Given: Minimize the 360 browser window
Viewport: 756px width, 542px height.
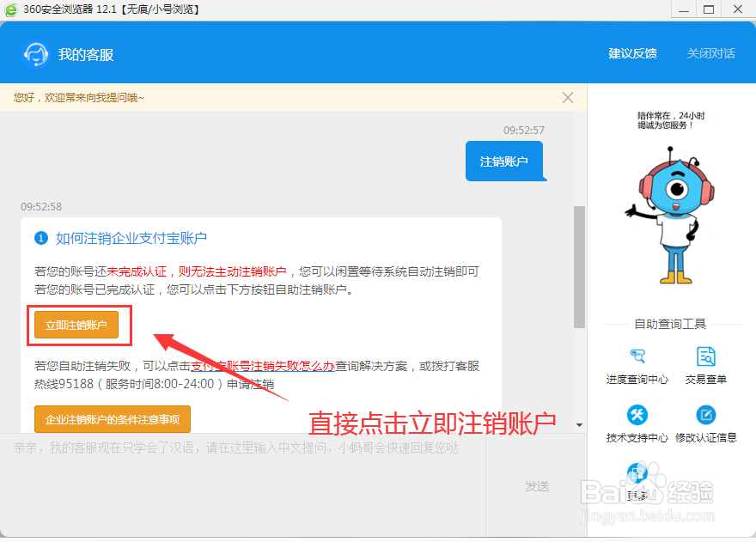Looking at the screenshot, I should click(684, 9).
